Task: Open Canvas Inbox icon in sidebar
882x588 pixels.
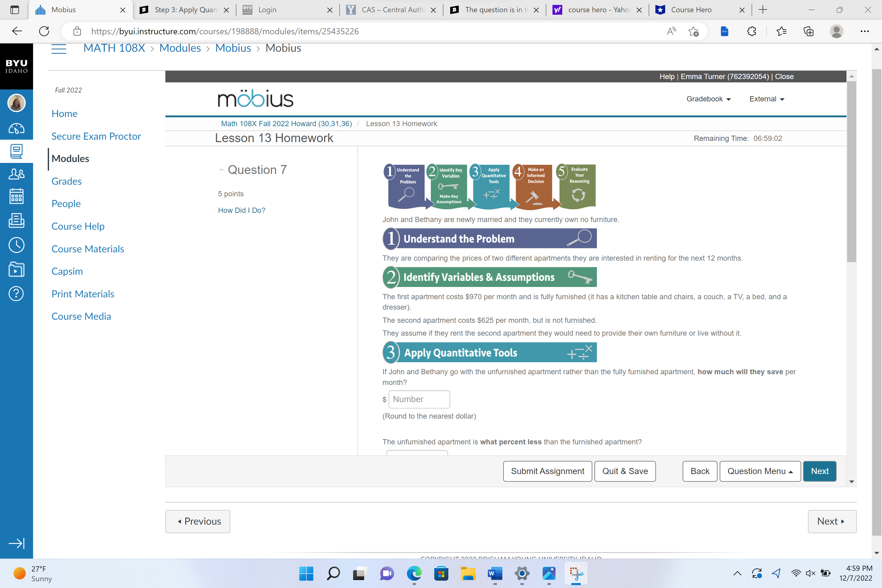Action: coord(16,221)
